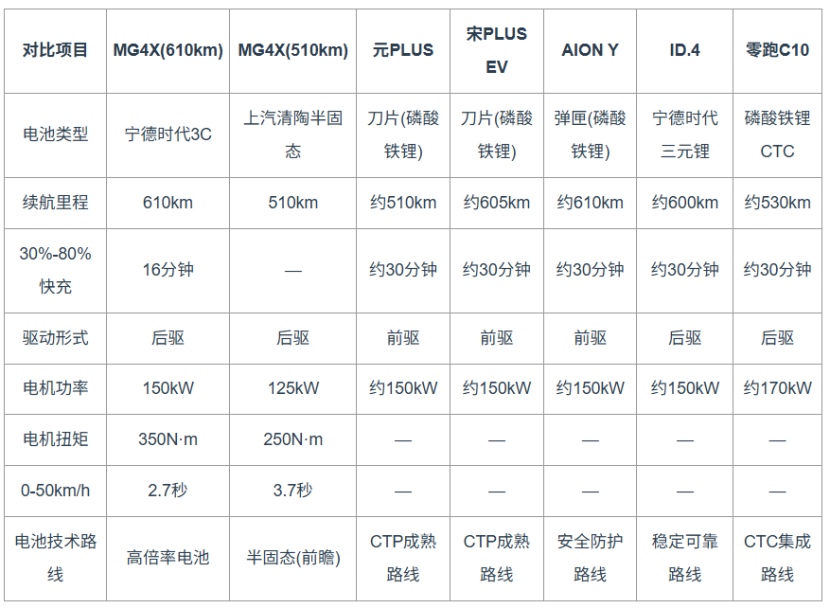Click the 对比项目 header cell
Image resolution: width=830 pixels, height=608 pixels.
[55, 51]
